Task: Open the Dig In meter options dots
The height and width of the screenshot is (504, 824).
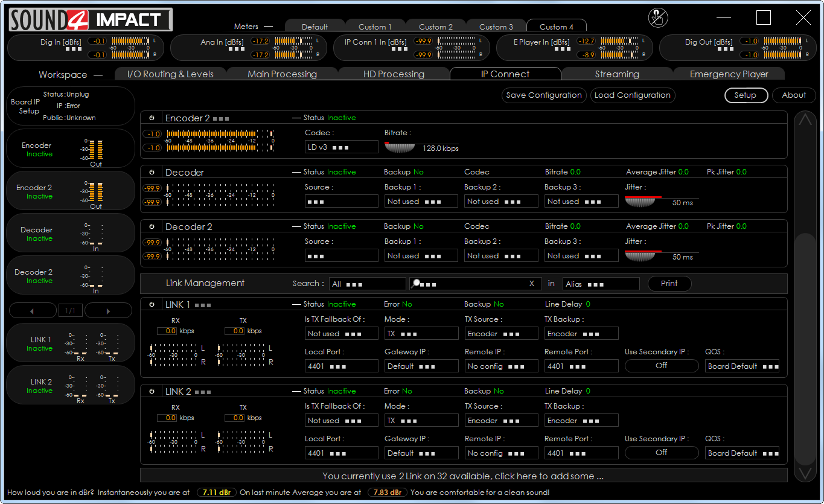Action: [x=74, y=49]
